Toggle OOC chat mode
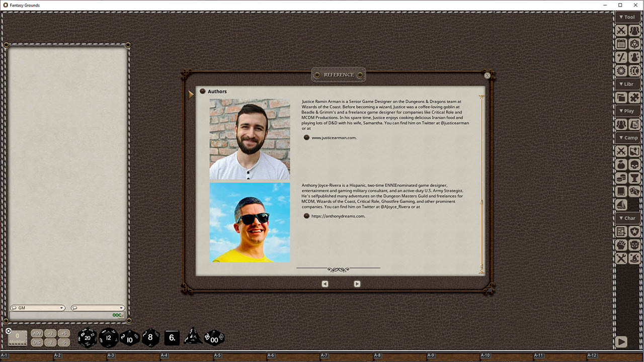 click(116, 315)
